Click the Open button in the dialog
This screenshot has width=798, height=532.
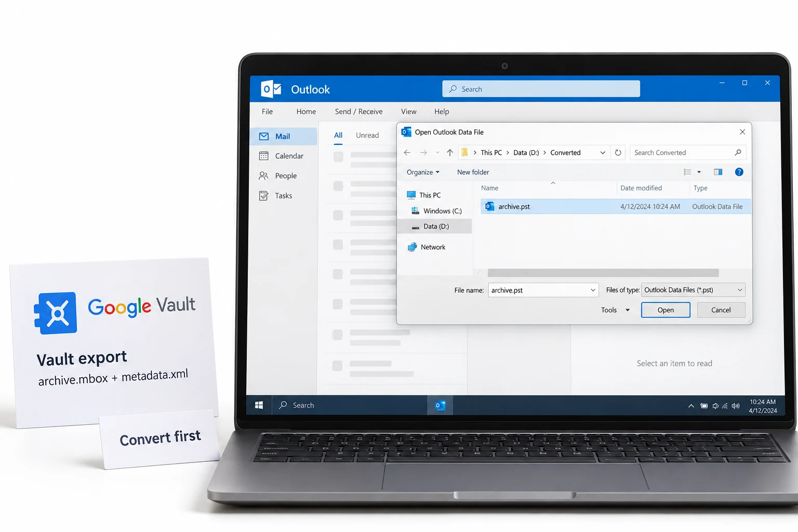[666, 310]
